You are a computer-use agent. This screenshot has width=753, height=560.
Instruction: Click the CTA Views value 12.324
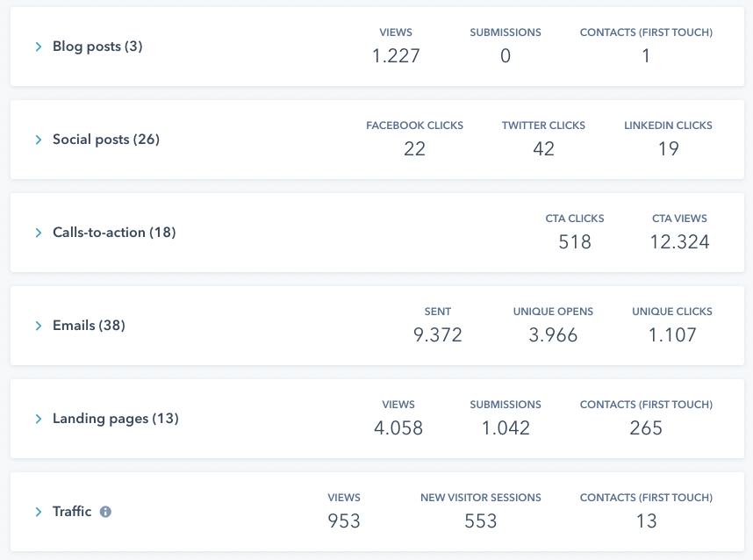pyautogui.click(x=679, y=242)
